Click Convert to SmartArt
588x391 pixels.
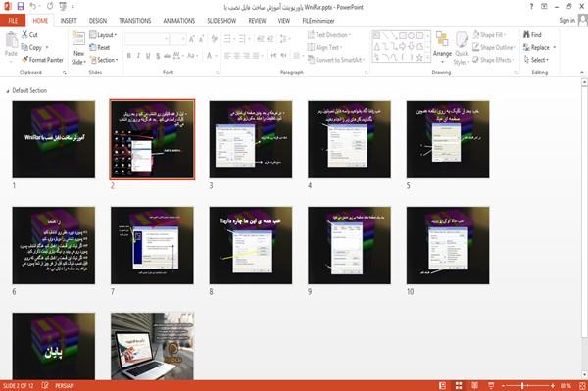[x=336, y=60]
